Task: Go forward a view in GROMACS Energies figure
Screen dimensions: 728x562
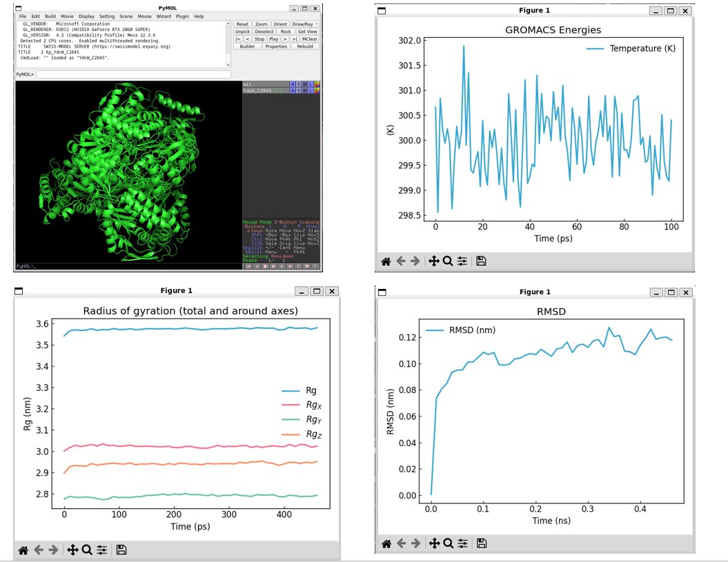Action: [415, 261]
